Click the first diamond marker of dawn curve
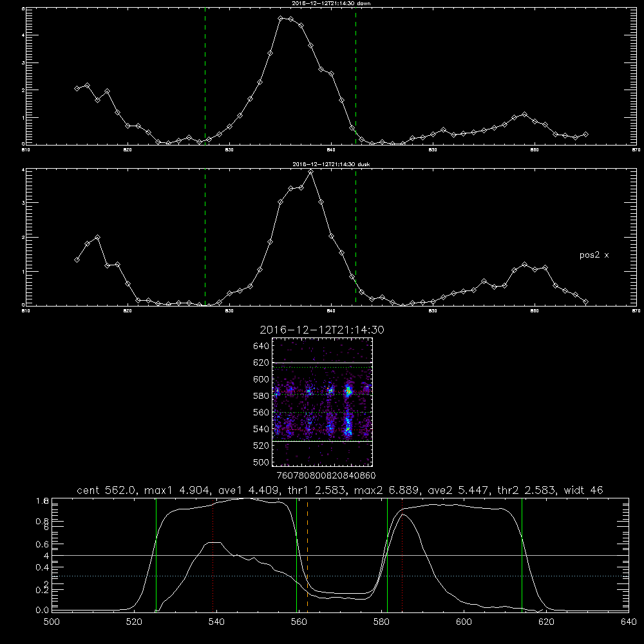 pyautogui.click(x=77, y=88)
